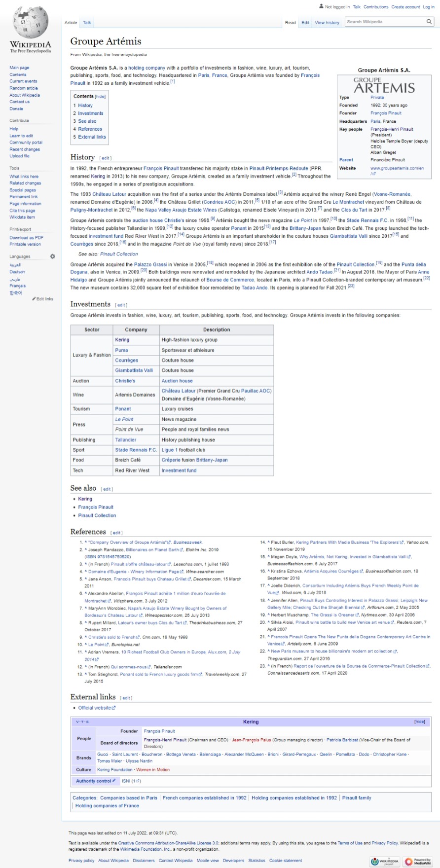Image resolution: width=440 pixels, height=868 pixels.
Task: Click the Powered by MediaWiki badge
Action: (x=418, y=862)
